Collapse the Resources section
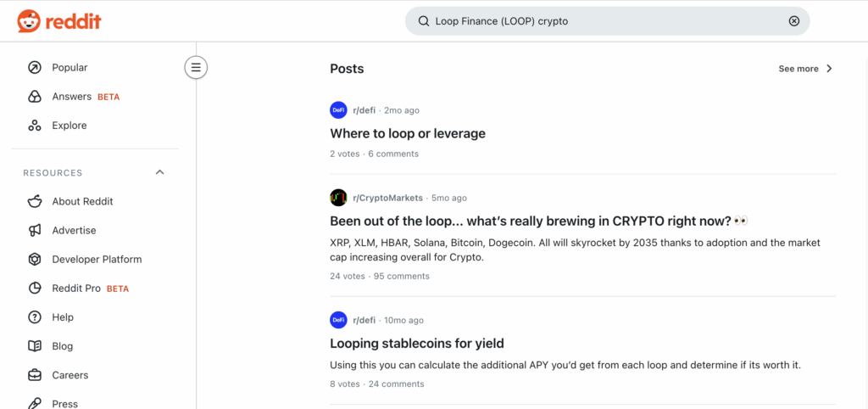The image size is (868, 409). click(159, 172)
